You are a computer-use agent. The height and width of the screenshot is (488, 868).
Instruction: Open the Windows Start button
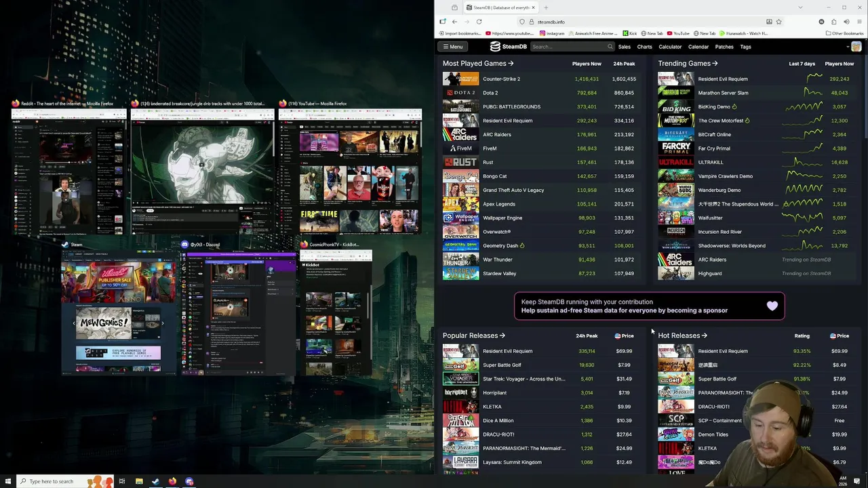[7, 481]
